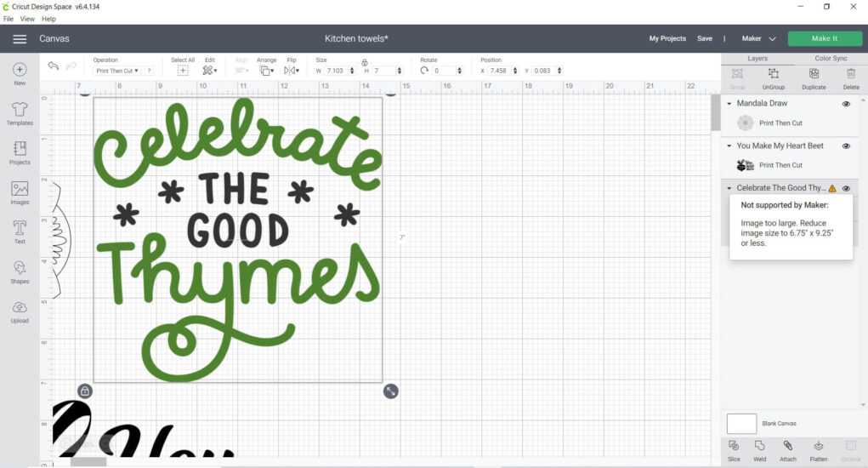Image resolution: width=868 pixels, height=468 pixels.
Task: Redo the last action
Action: 71,66
